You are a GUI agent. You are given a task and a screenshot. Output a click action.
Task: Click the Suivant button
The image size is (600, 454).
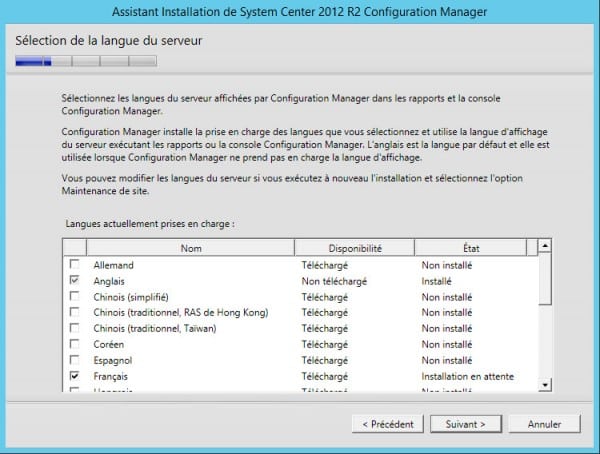pos(465,424)
